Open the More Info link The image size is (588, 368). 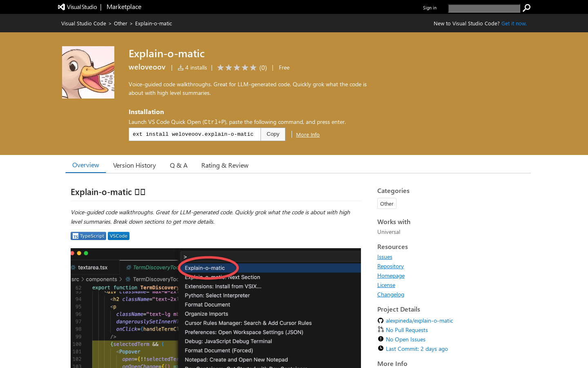coord(308,135)
